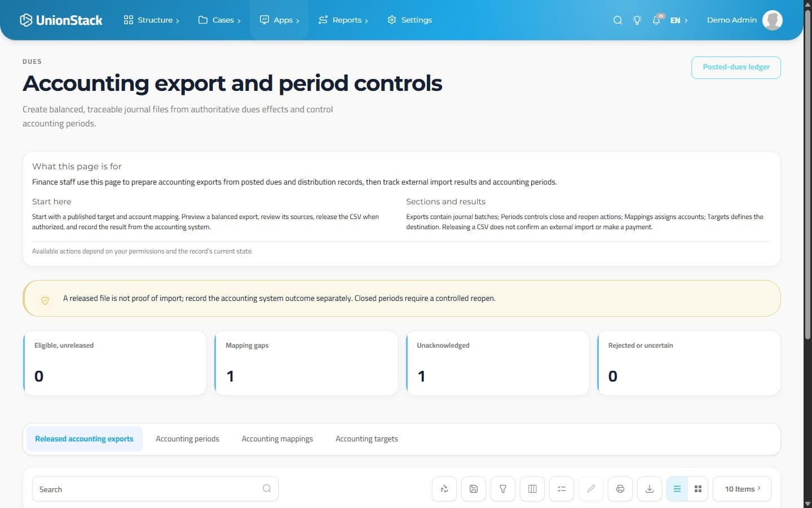Select the Released accounting exports tab
812x508 pixels.
coord(85,439)
